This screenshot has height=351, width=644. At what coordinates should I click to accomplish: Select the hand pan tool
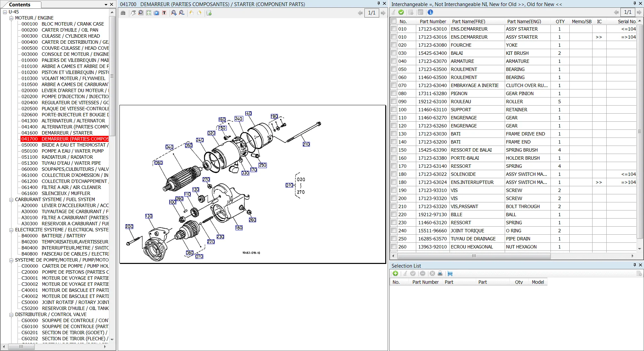point(134,13)
